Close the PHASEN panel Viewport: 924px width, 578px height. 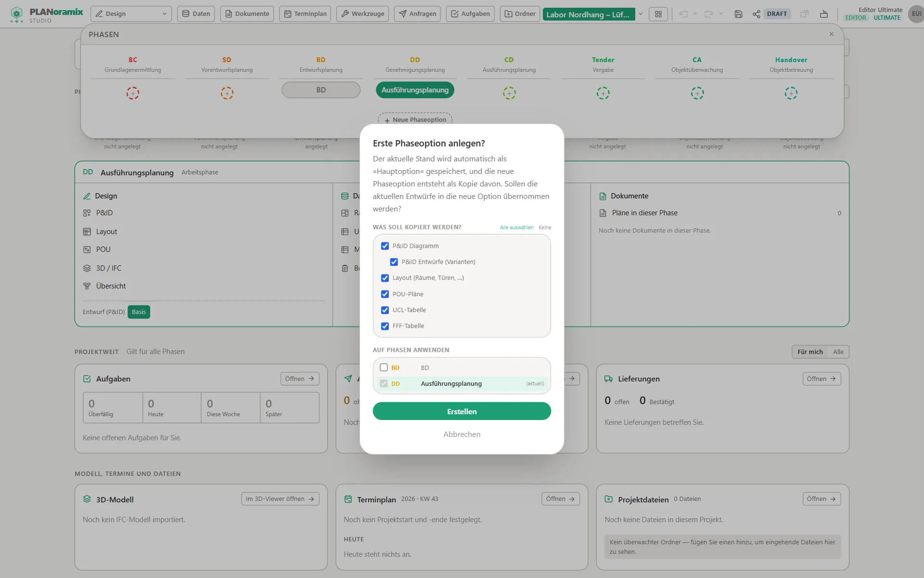click(x=832, y=34)
